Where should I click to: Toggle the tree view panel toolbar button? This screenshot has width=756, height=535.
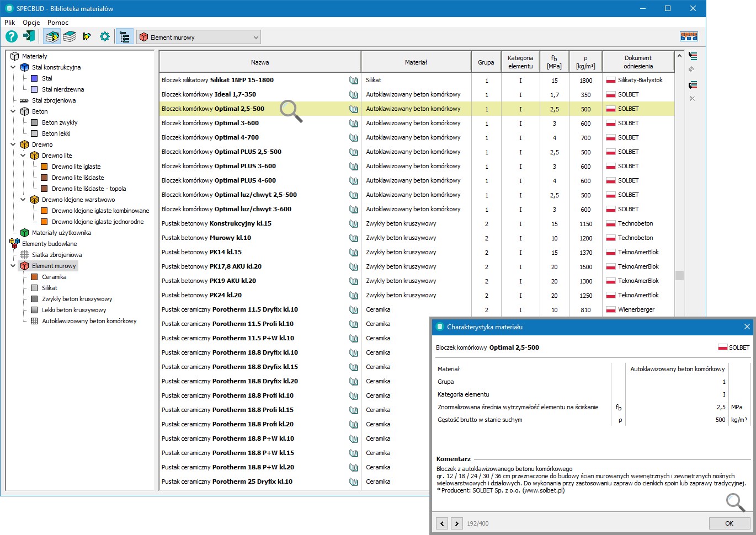pos(125,37)
